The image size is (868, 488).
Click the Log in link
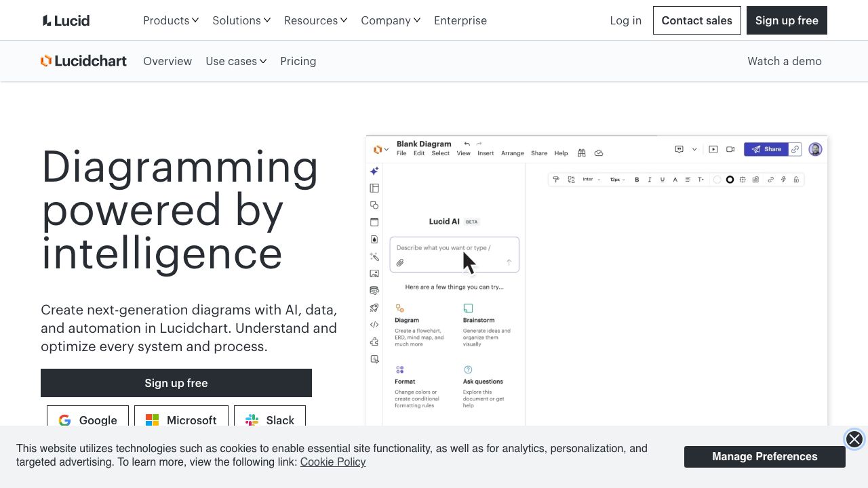coord(626,20)
